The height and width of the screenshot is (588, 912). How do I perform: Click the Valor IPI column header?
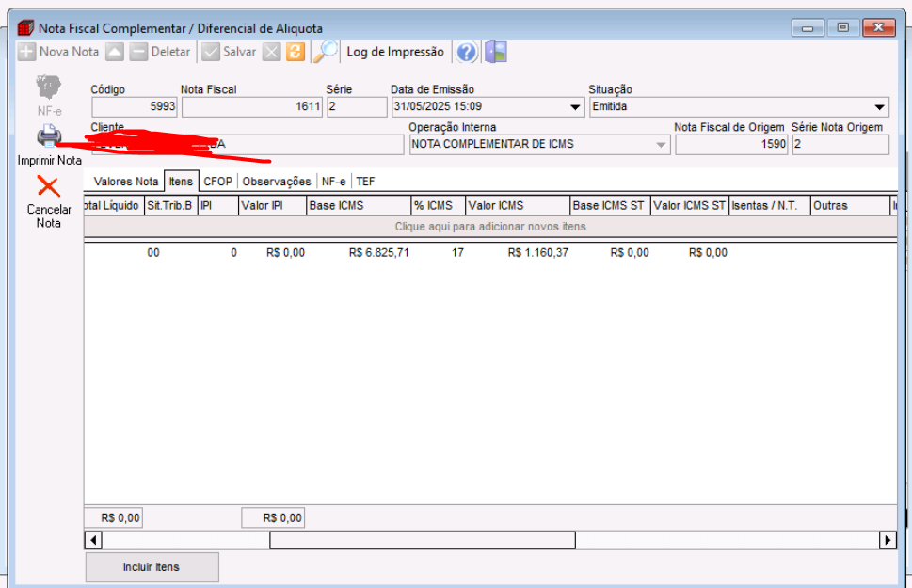point(272,206)
